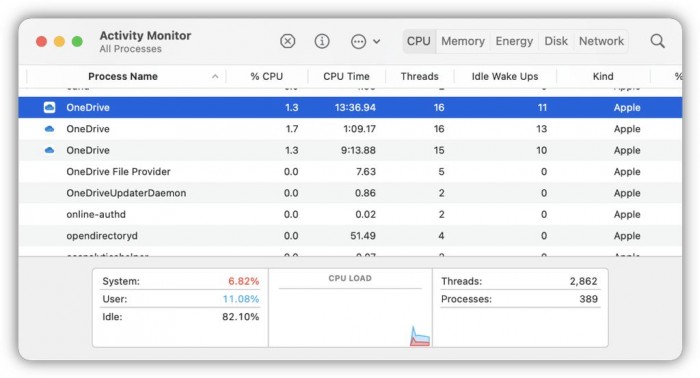Click the ellipsis more-actions icon
The image size is (700, 378).
coord(358,42)
